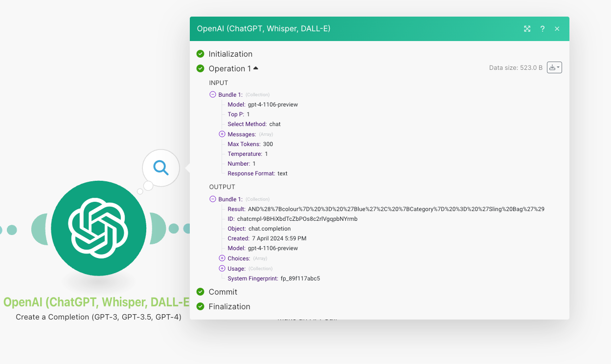Image resolution: width=611 pixels, height=364 pixels.
Task: Click the Select Method chat row
Action: click(254, 124)
